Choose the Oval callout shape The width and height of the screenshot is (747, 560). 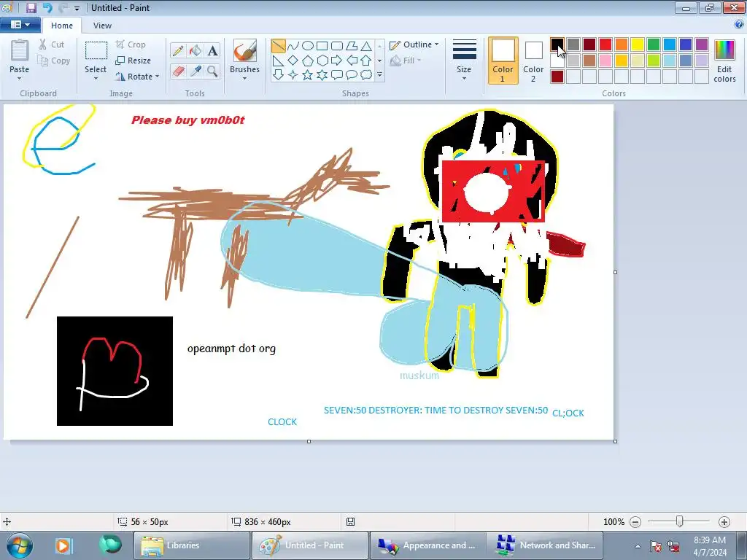[352, 75]
